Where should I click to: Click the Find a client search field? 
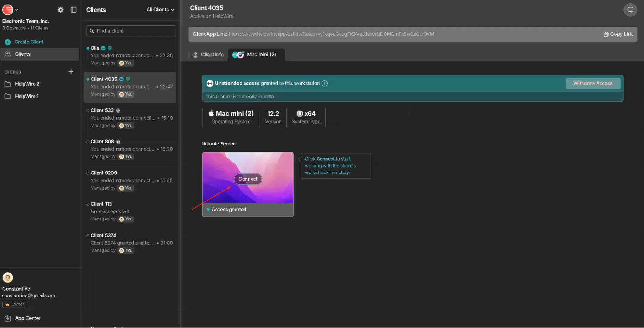point(131,31)
